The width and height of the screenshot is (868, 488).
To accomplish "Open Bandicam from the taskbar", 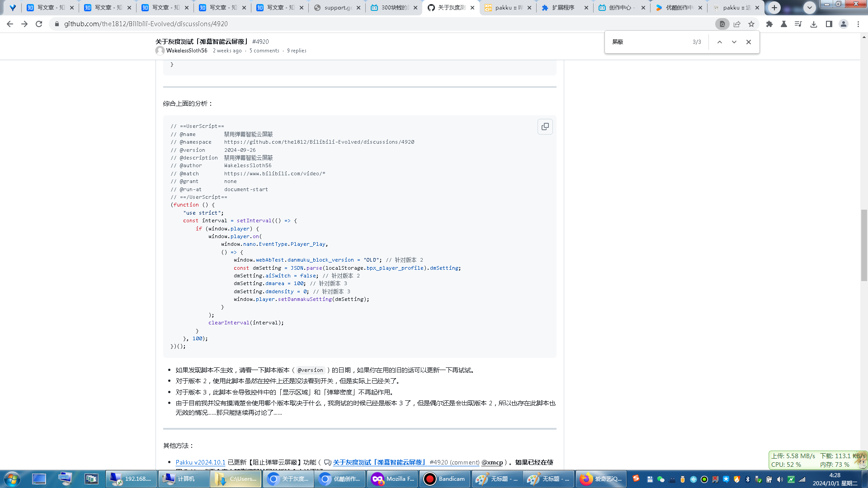I will point(445,479).
